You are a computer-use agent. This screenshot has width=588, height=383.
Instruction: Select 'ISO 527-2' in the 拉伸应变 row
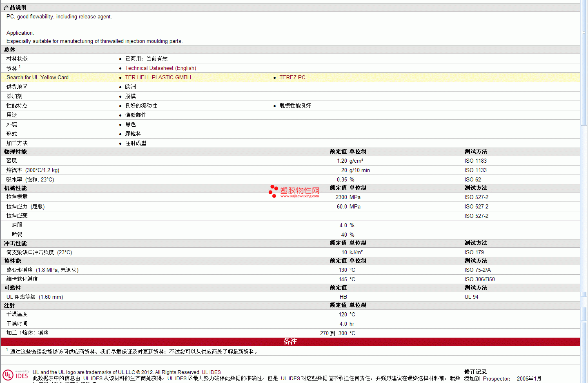(x=477, y=216)
